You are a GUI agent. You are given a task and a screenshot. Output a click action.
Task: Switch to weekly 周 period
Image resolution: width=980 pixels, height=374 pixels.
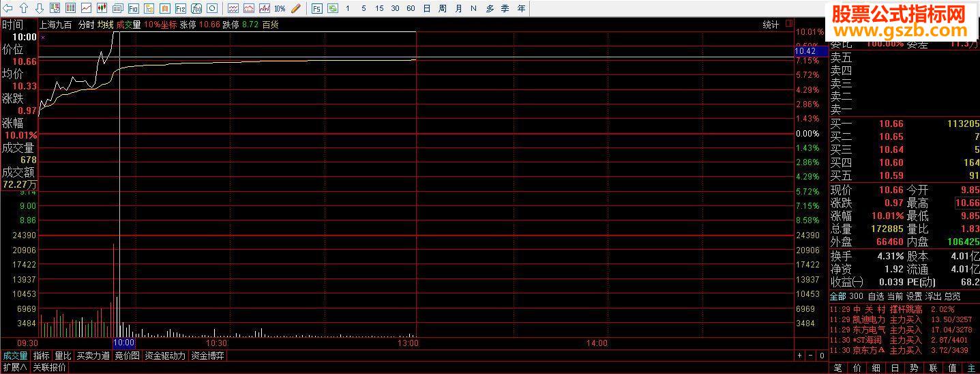[x=443, y=8]
